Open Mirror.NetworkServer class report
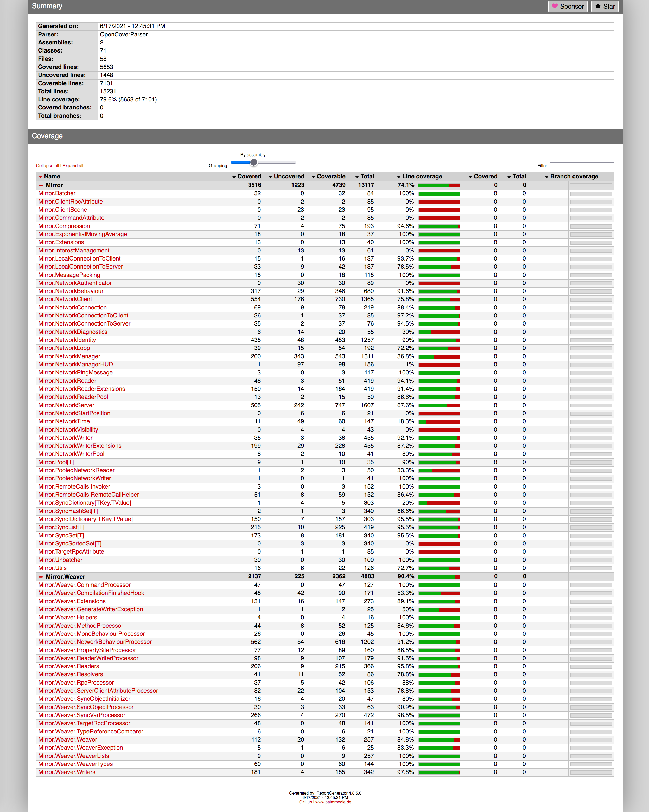649x812 pixels. click(x=66, y=405)
